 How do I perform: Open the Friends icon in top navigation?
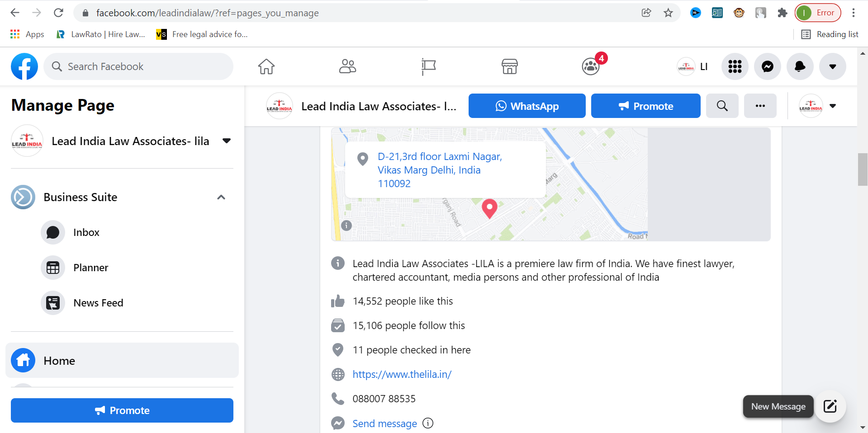(347, 66)
